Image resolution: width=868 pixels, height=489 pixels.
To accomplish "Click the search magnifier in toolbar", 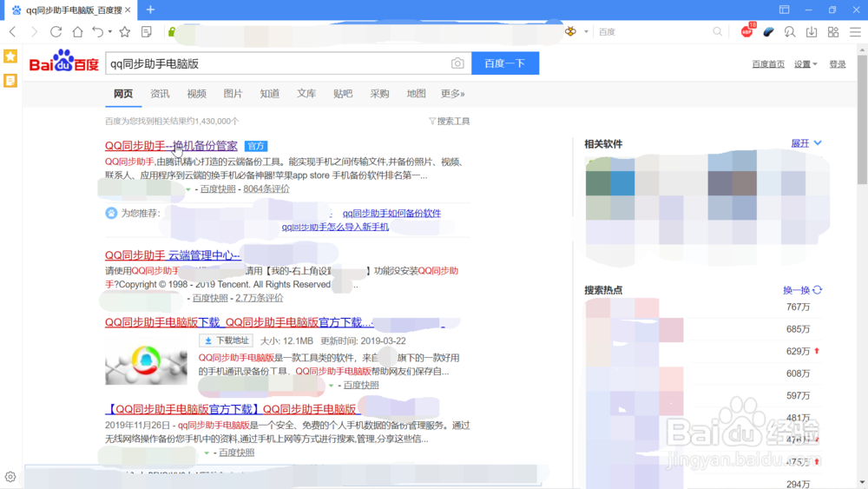I will pos(718,31).
